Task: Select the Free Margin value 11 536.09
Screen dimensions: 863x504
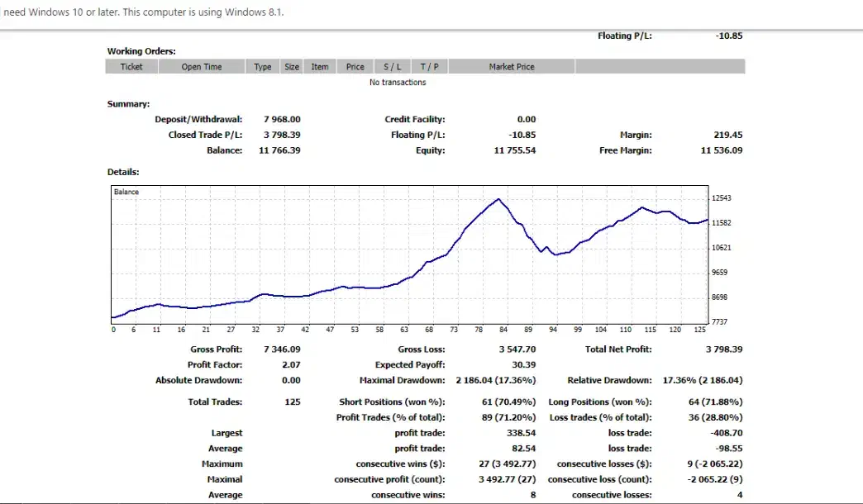Action: point(721,150)
